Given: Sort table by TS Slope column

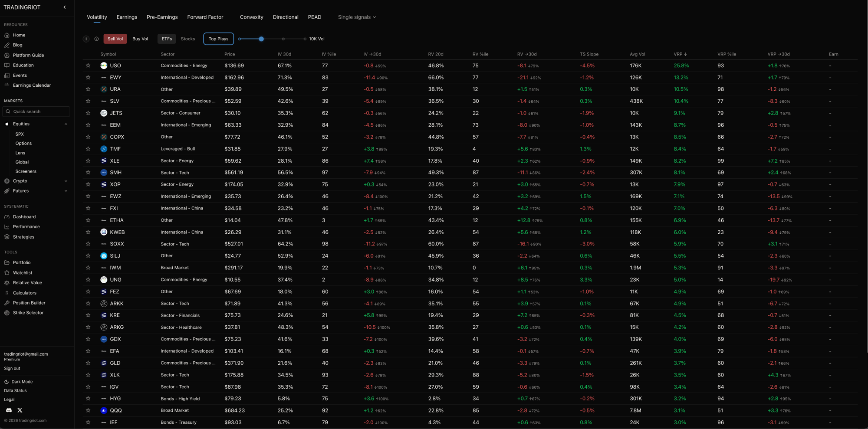Looking at the screenshot, I should tap(589, 54).
